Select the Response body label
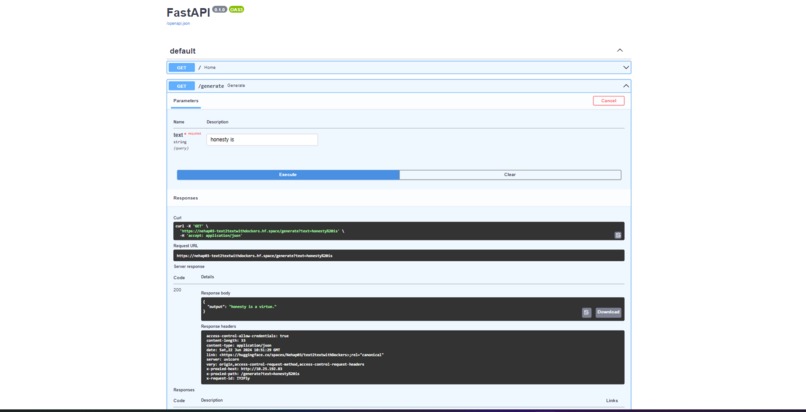This screenshot has width=806, height=412. point(215,293)
